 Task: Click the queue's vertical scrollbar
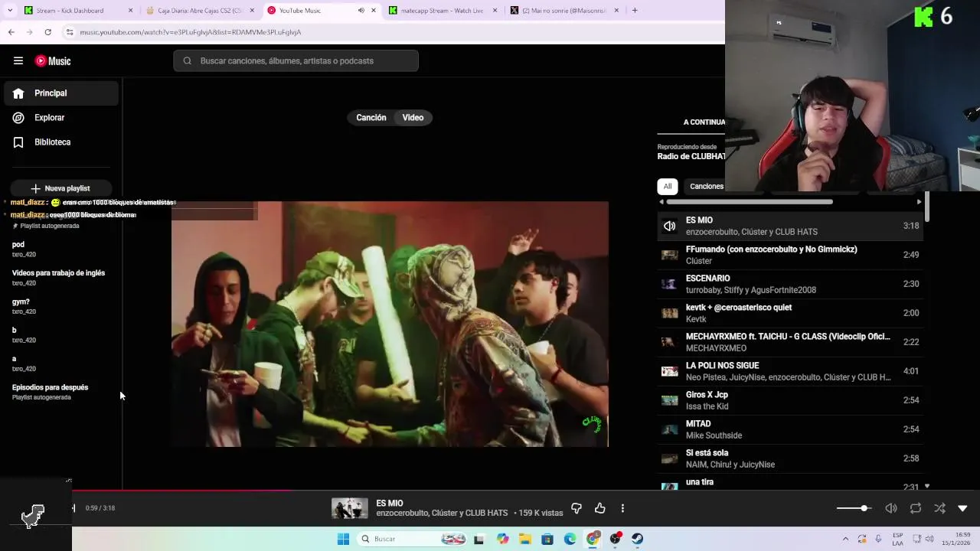click(927, 207)
